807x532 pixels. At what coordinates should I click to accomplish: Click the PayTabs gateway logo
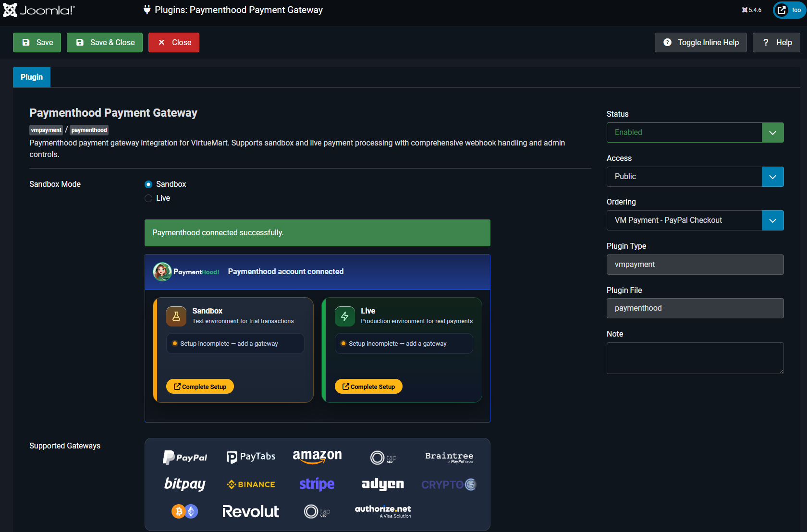click(x=251, y=457)
